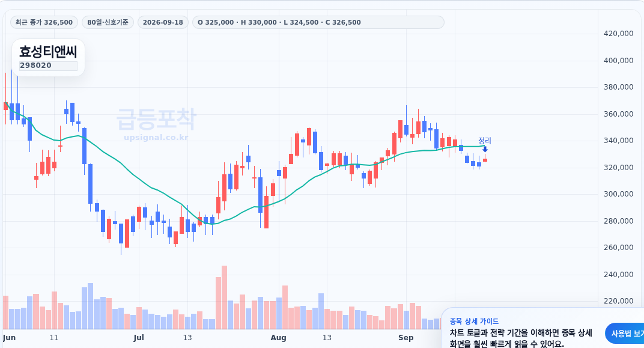
Task: Click the 320,000 price axis label
Action: point(618,168)
